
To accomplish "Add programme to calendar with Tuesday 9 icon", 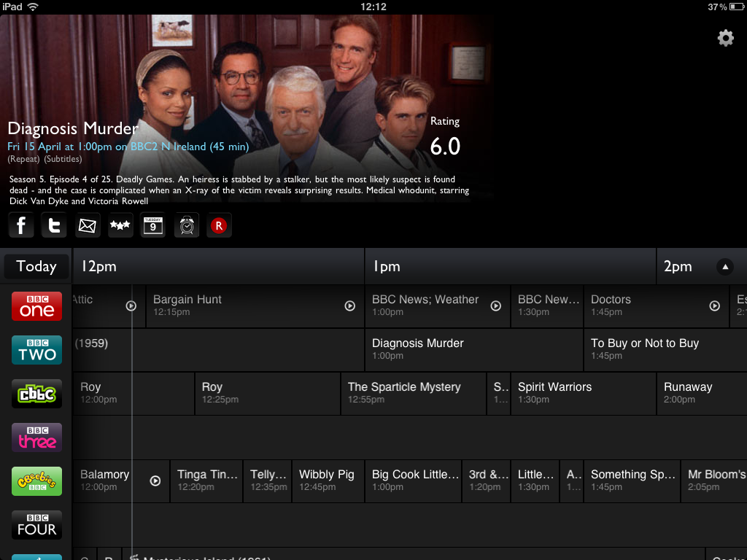I will point(152,225).
